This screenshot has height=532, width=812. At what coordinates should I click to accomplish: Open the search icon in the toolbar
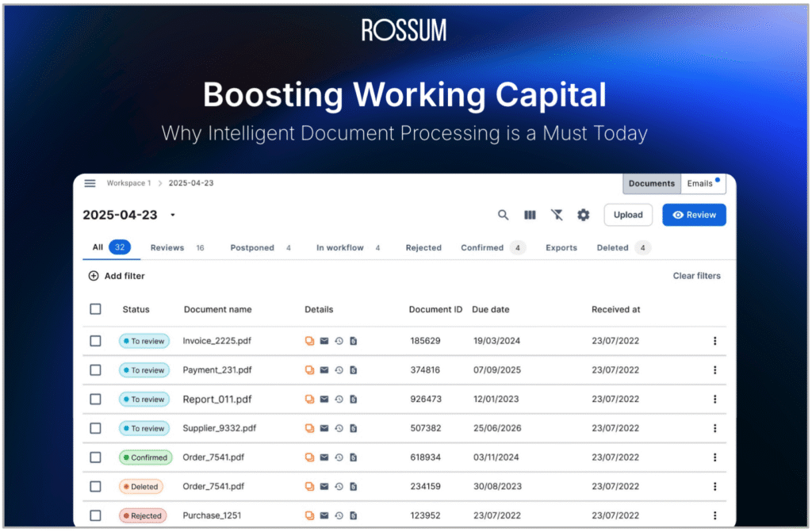tap(503, 215)
